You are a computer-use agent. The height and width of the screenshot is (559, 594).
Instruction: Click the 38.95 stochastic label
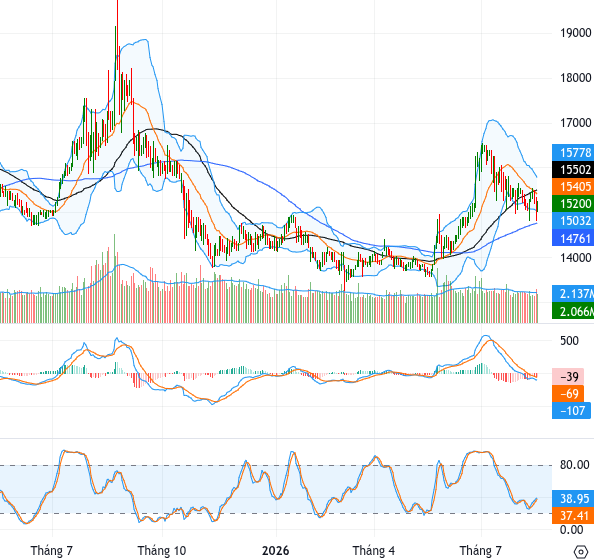click(x=573, y=498)
